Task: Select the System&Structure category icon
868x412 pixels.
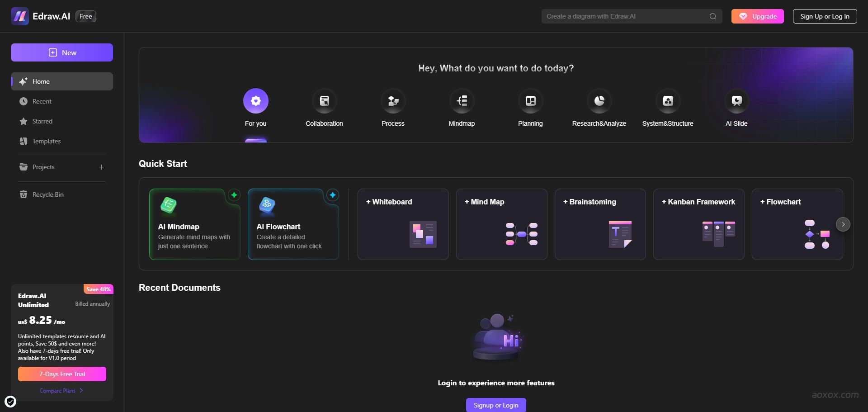Action: click(668, 101)
